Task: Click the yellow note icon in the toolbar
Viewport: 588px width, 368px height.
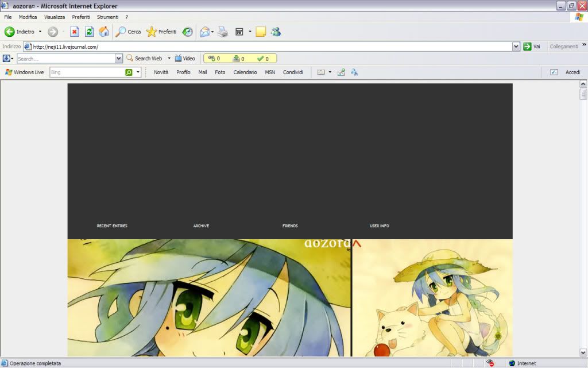Action: pos(261,32)
